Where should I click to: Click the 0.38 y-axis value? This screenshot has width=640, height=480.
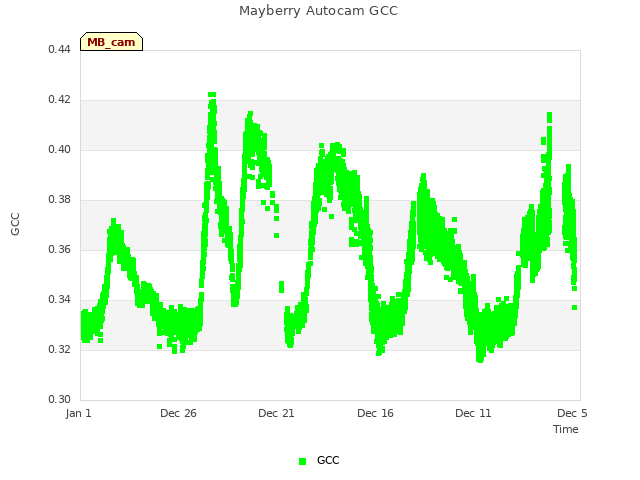[x=60, y=199]
